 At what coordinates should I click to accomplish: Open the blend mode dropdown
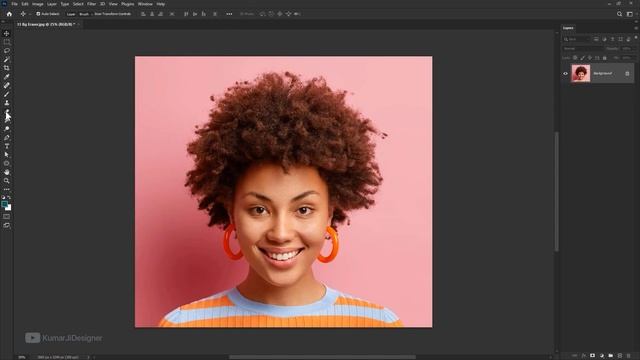coord(582,49)
